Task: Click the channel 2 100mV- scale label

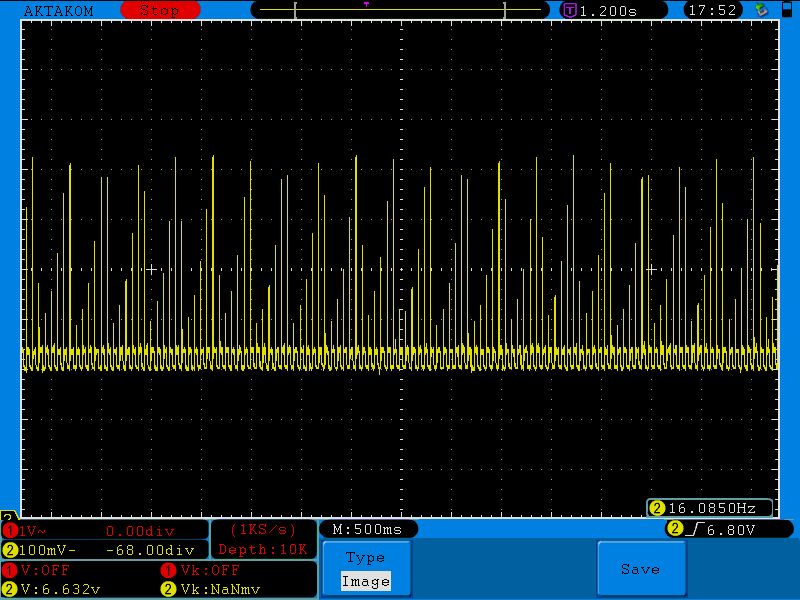Action: [47, 551]
